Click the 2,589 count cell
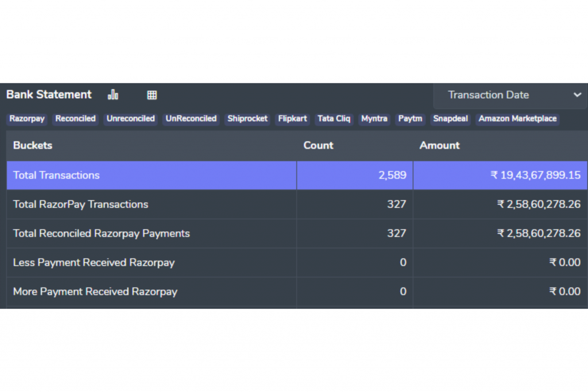Image resolution: width=588 pixels, height=392 pixels. tap(355, 176)
